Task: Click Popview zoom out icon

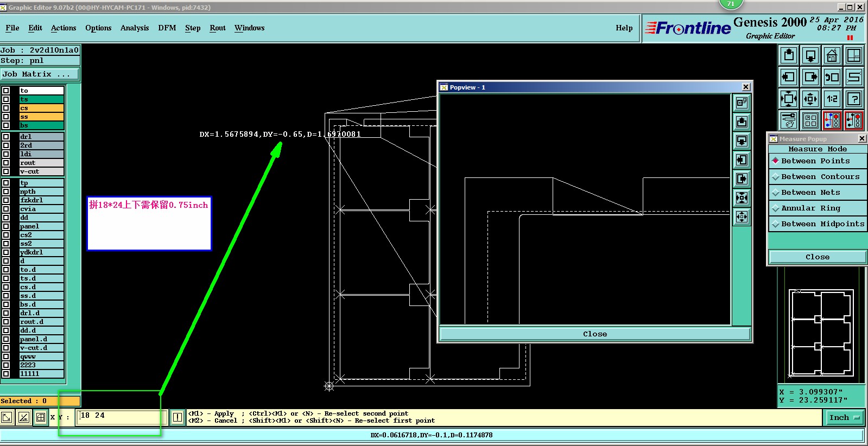Action: (x=742, y=216)
